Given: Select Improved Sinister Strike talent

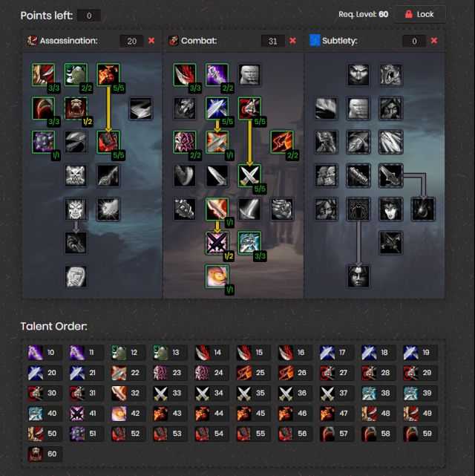Looking at the screenshot, I should coord(217,75).
